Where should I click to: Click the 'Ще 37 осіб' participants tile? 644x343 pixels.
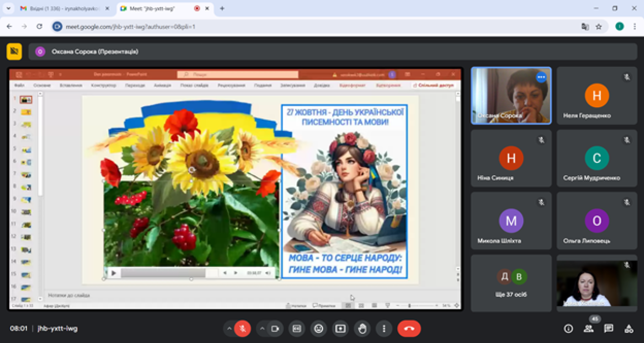[x=511, y=283]
